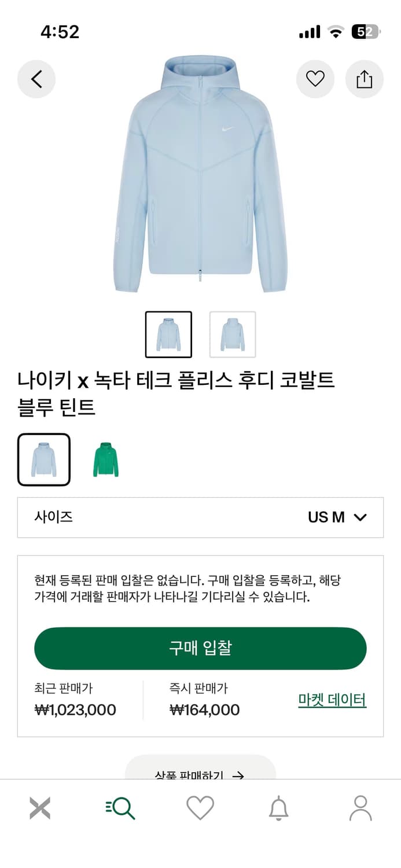
Task: Open the share options with share icon
Action: click(x=364, y=79)
